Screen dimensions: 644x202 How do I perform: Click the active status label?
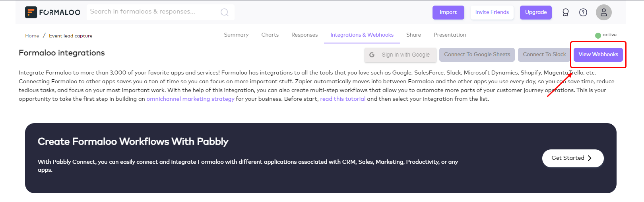coord(609,35)
